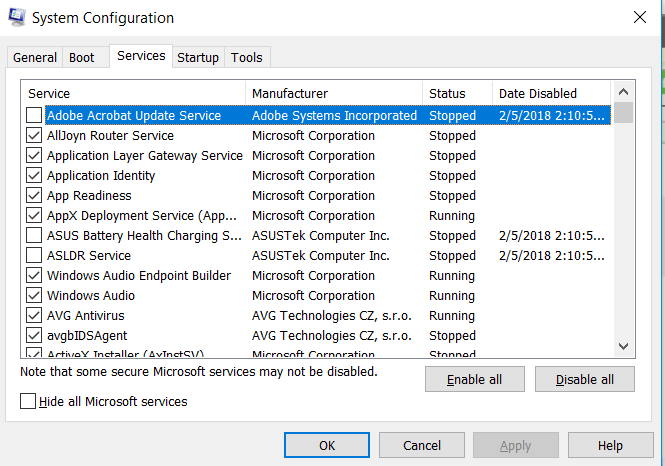Image resolution: width=665 pixels, height=466 pixels.
Task: Click Running status of AppX Deployment Service
Action: tap(452, 215)
